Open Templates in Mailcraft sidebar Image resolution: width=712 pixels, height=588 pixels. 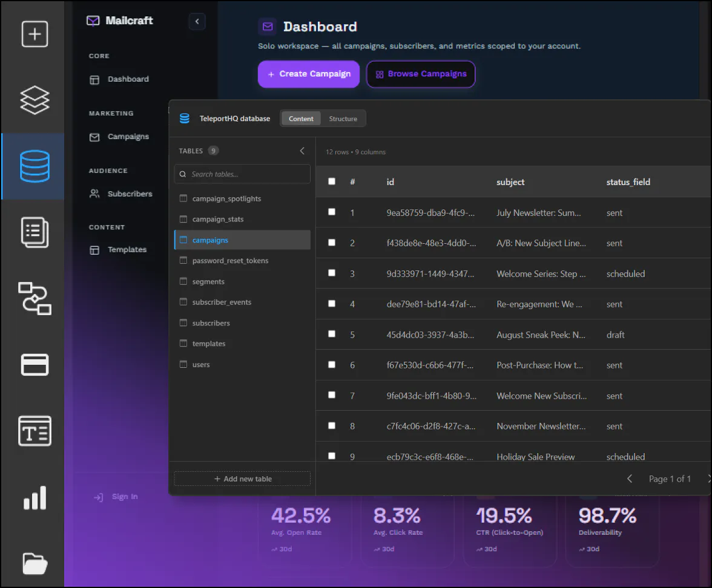(x=118, y=249)
